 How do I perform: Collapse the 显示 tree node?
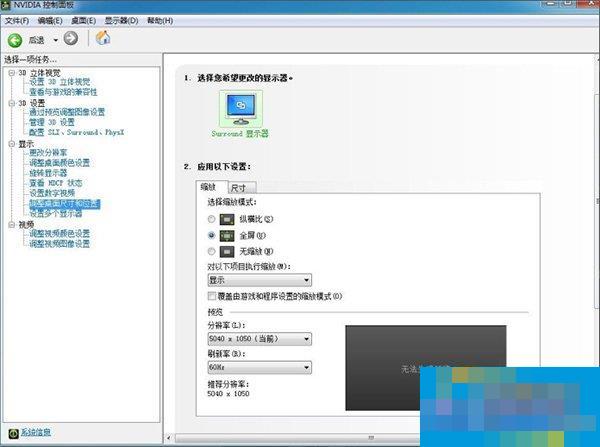click(12, 144)
